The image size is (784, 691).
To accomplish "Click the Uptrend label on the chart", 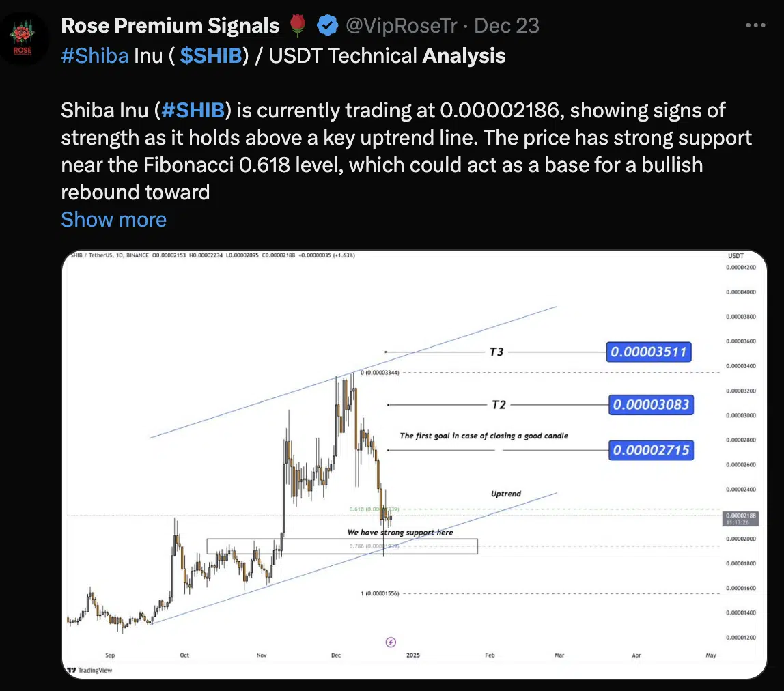I will pos(506,494).
